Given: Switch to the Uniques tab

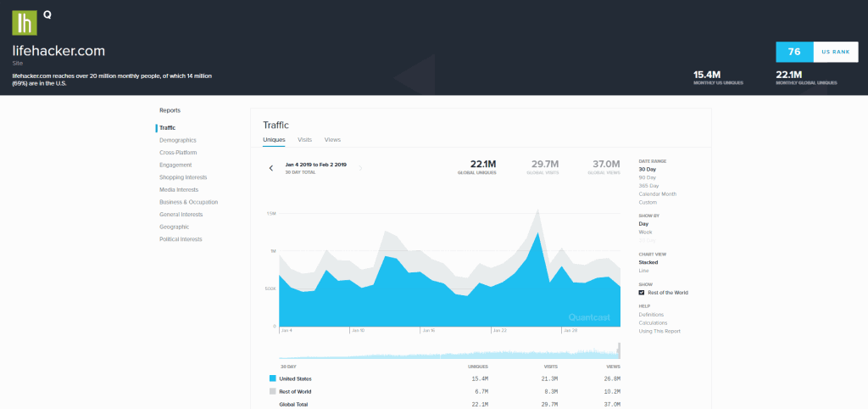Looking at the screenshot, I should (x=274, y=140).
